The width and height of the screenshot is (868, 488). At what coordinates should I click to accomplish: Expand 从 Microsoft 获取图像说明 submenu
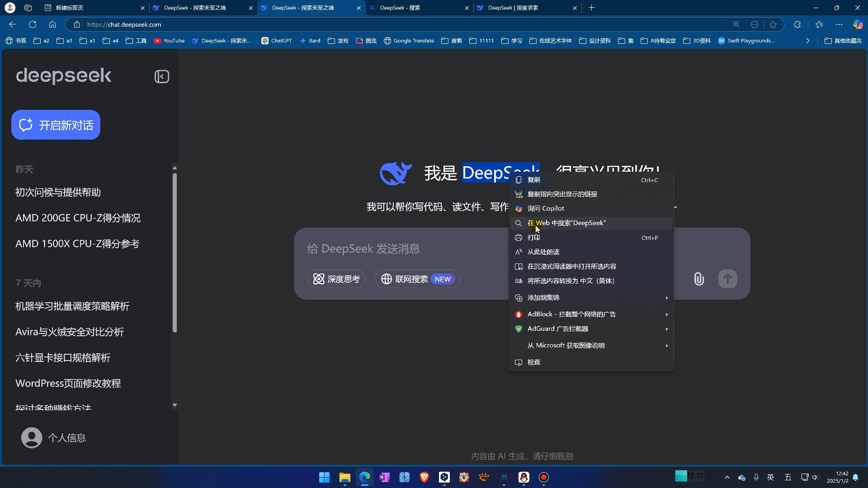591,345
